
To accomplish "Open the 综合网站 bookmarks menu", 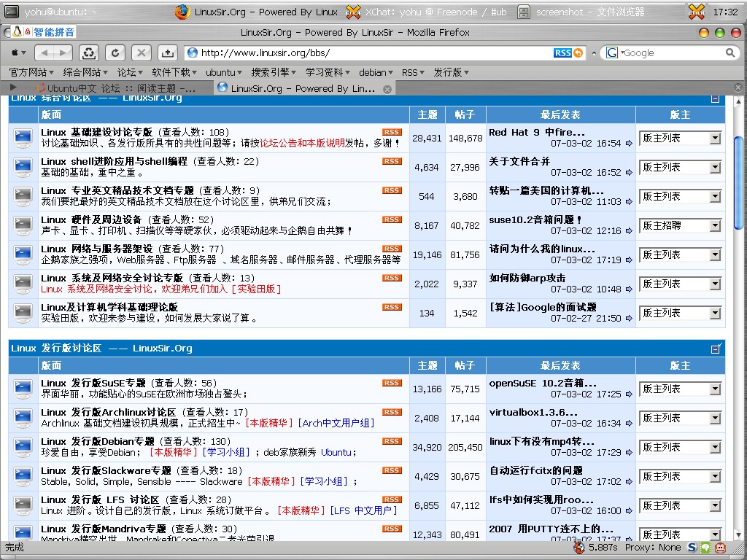I will 86,72.
